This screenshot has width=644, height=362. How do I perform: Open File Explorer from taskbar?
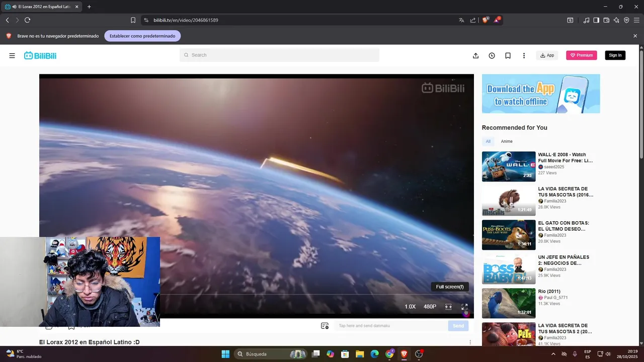point(360,354)
